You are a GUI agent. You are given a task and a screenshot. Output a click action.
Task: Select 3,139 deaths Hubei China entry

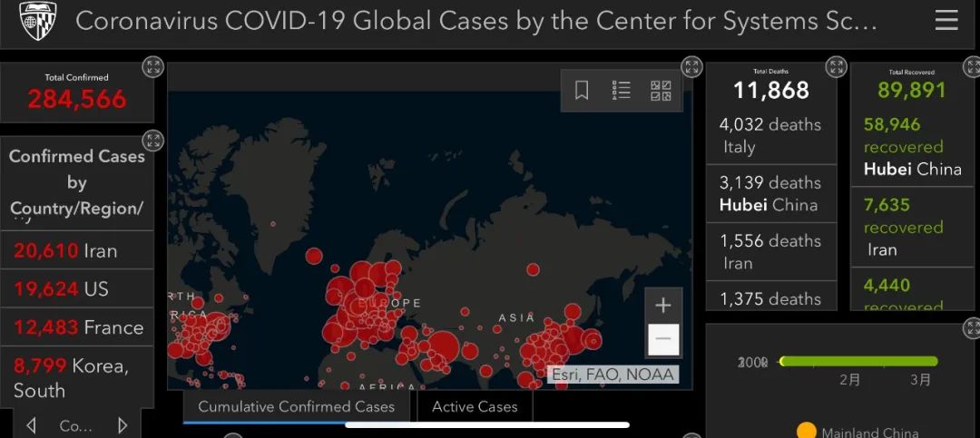click(x=771, y=194)
